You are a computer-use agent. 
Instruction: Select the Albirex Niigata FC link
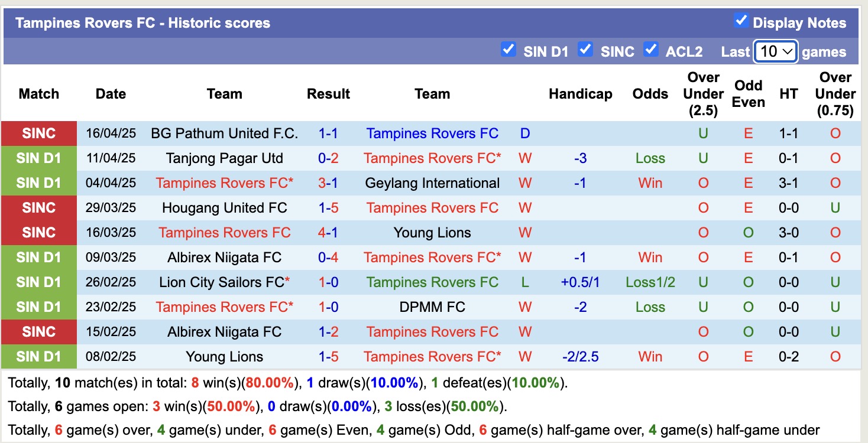click(225, 258)
